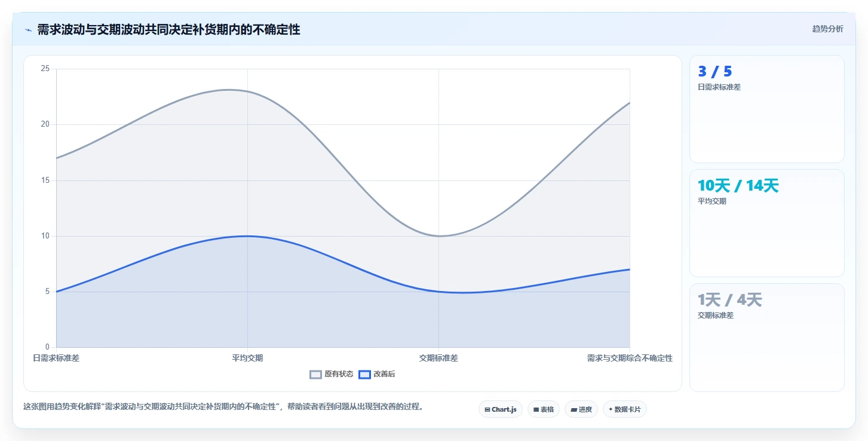Click the 3 / 5 value text
868x441 pixels.
714,72
